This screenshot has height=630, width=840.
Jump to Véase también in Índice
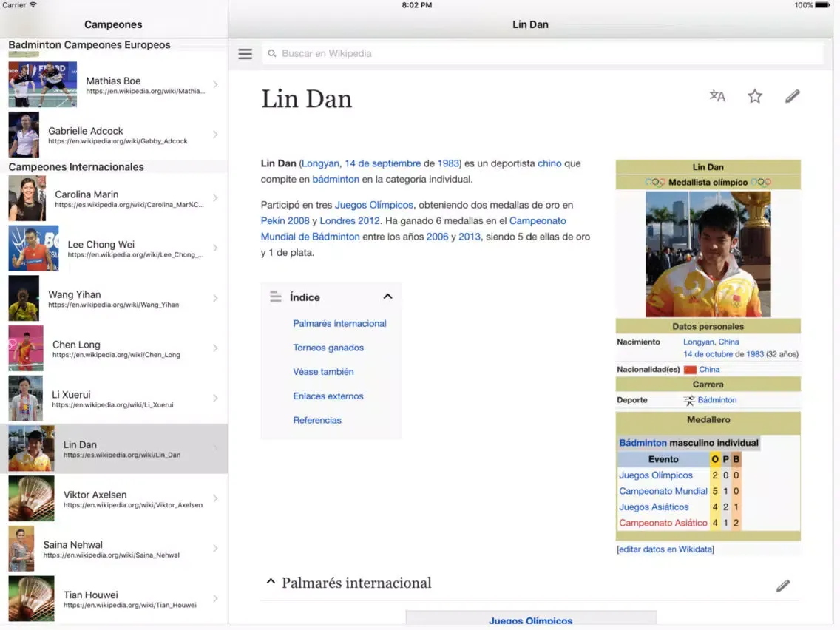click(323, 372)
